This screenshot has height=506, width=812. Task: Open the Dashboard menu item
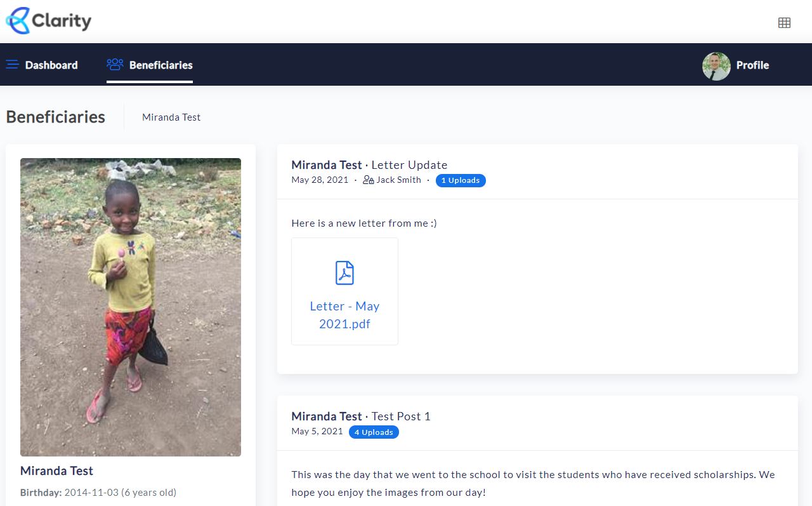[x=51, y=65]
